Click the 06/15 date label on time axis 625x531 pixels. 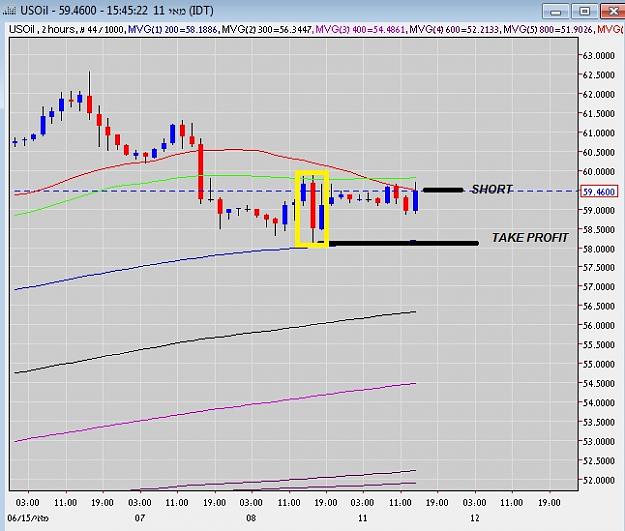28,518
